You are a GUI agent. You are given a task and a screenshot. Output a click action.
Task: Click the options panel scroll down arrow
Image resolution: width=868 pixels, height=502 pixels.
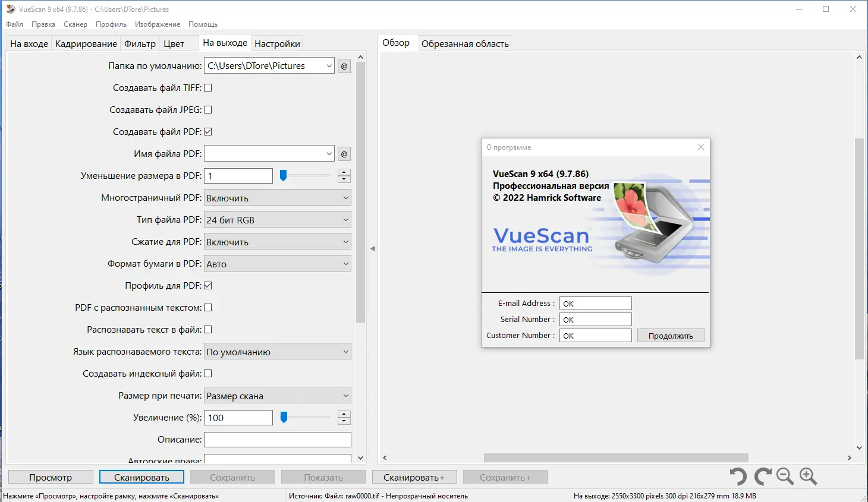(360, 458)
